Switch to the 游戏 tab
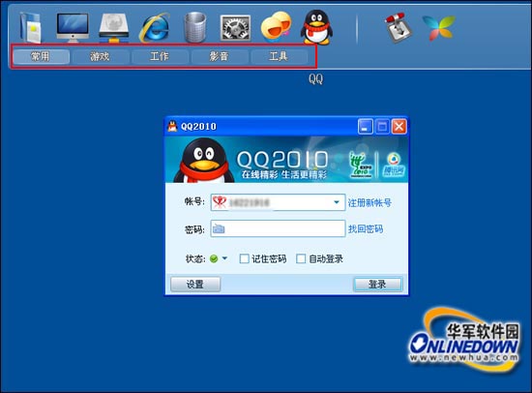This screenshot has width=532, height=393. click(101, 56)
